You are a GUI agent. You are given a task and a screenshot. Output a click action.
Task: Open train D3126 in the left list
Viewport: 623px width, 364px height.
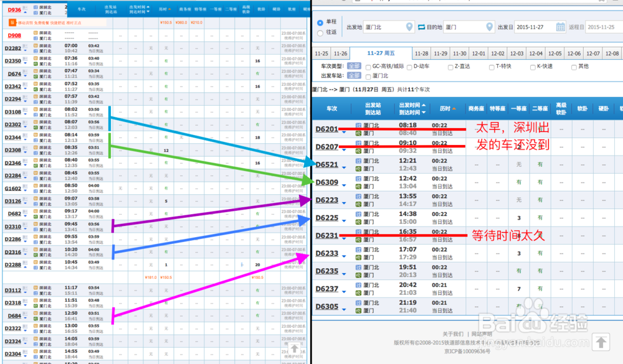pos(12,201)
